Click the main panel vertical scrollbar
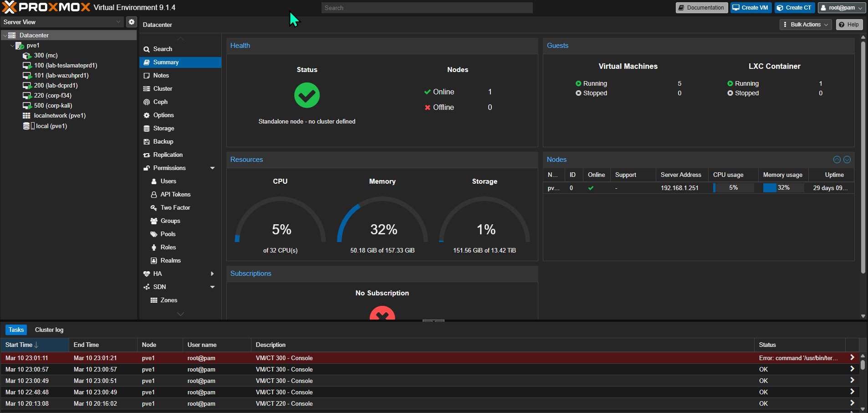 point(863,158)
